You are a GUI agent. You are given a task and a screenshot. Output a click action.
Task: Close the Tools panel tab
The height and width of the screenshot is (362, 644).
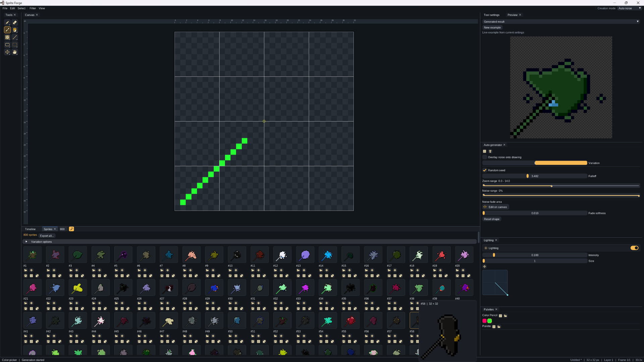click(x=15, y=15)
